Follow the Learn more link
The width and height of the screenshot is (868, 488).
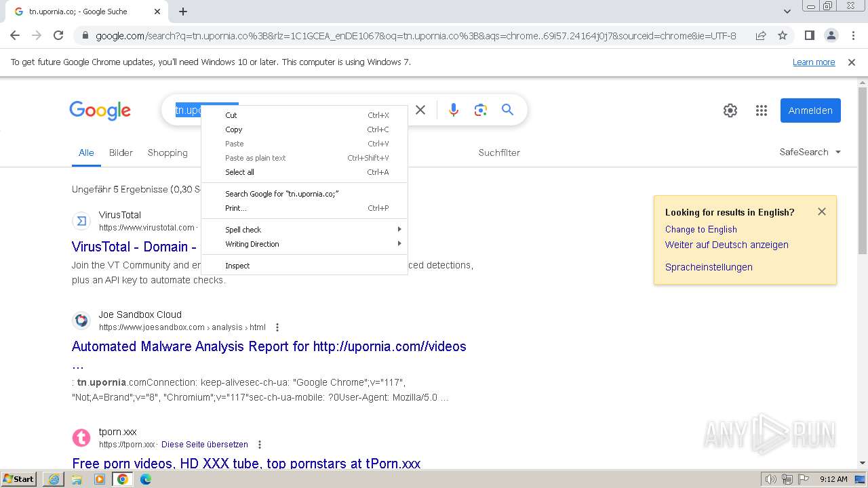coord(814,62)
